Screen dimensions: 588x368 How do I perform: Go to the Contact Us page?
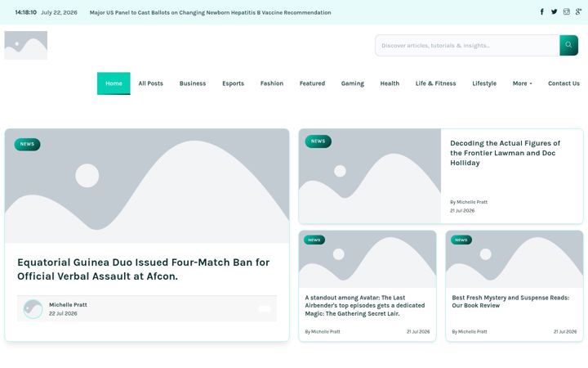[x=563, y=83]
